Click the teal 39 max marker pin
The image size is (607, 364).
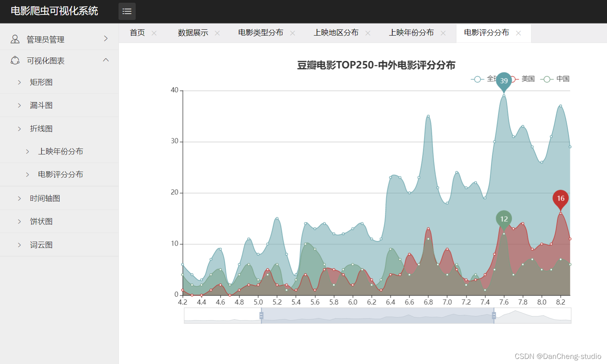[x=504, y=81]
